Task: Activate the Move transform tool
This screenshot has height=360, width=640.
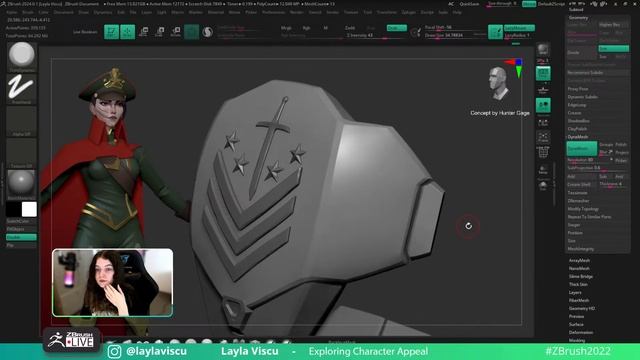Action: click(144, 32)
